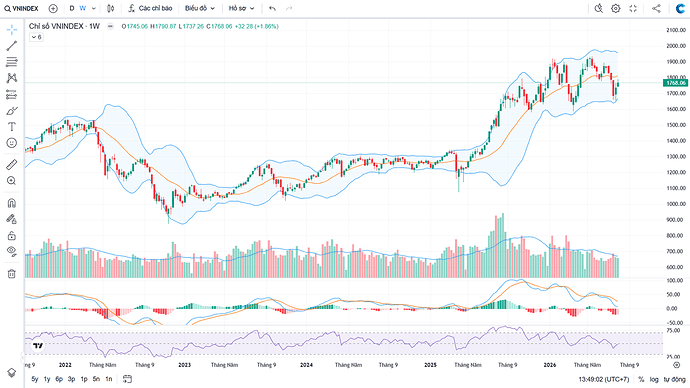Open timezone 13:49:02 (UTC+7)

pos(603,379)
